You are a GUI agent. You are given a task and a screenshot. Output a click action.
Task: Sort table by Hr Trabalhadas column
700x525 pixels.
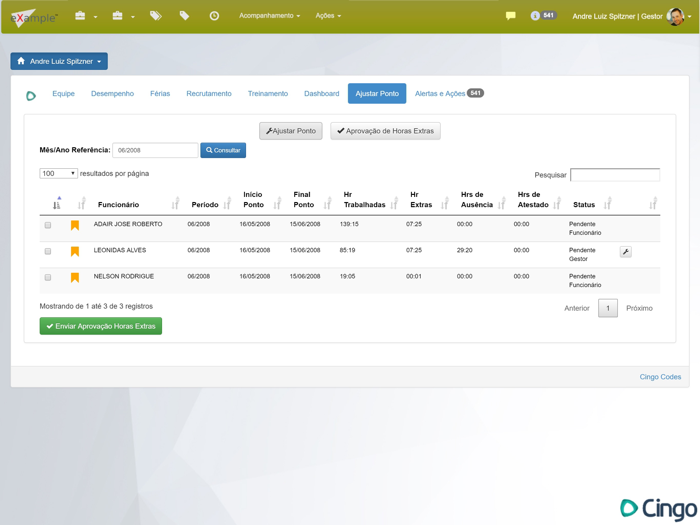point(394,203)
